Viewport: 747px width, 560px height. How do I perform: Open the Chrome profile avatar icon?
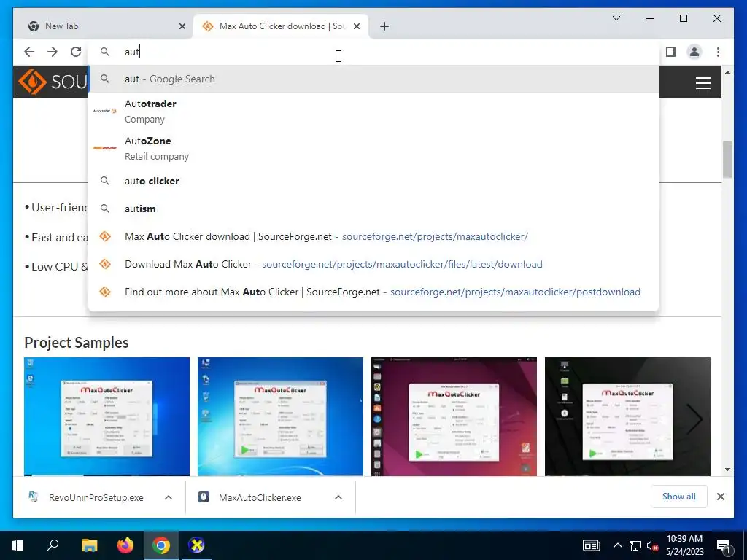click(x=694, y=52)
